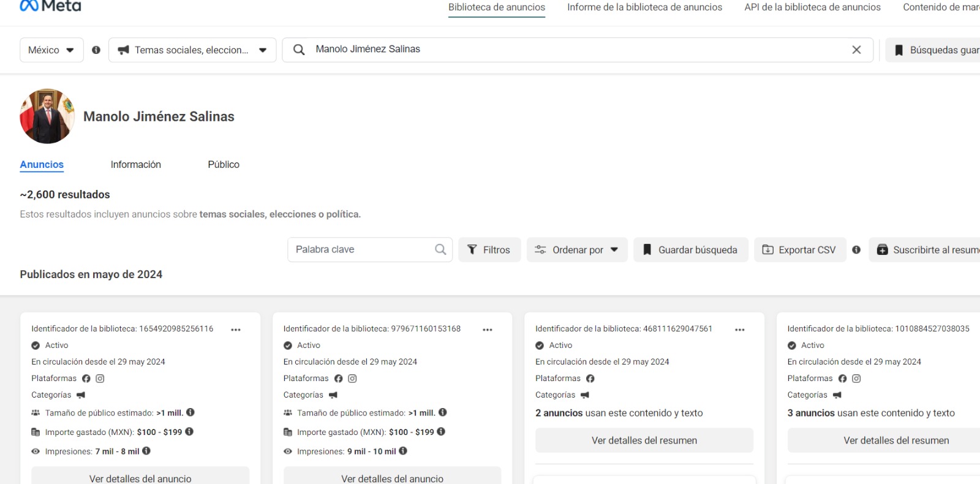
Task: Click Facebook platform icon on ad 979671160153168
Action: (x=338, y=379)
